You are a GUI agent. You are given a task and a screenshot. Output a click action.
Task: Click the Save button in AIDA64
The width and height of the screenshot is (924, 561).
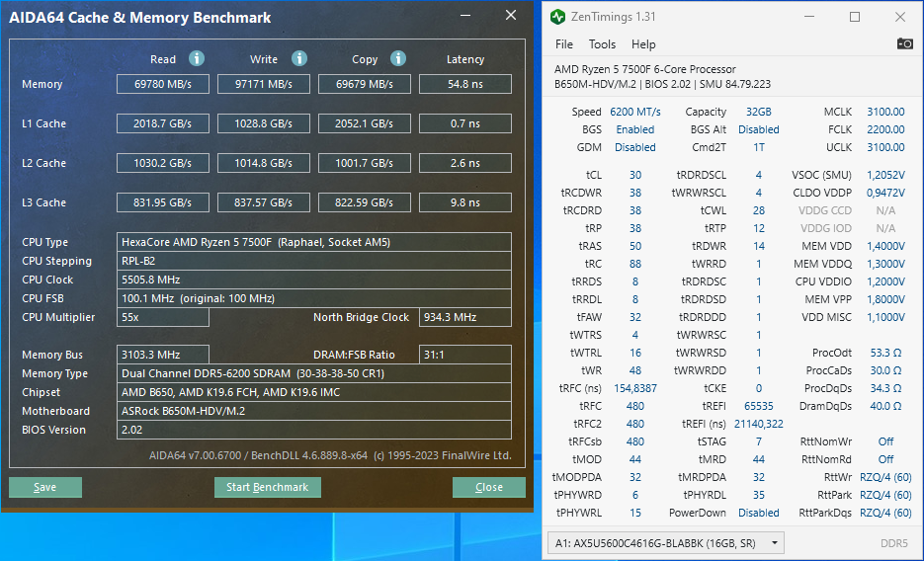tap(45, 487)
